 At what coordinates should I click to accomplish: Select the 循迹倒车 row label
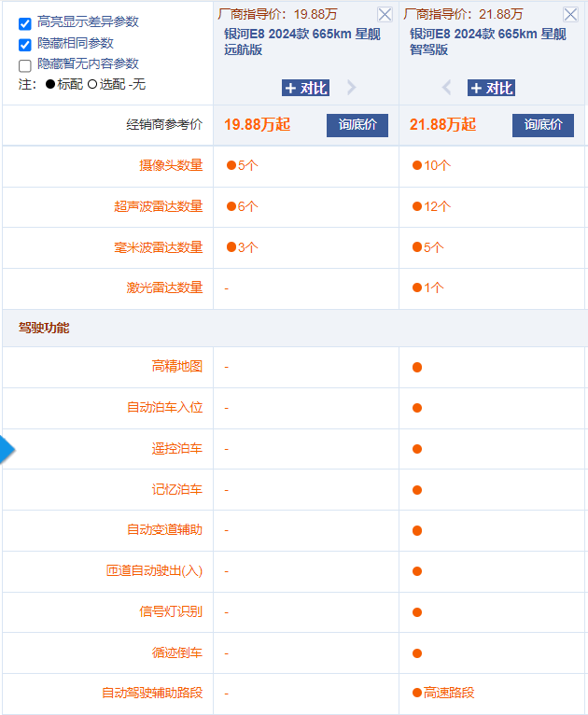tap(177, 652)
